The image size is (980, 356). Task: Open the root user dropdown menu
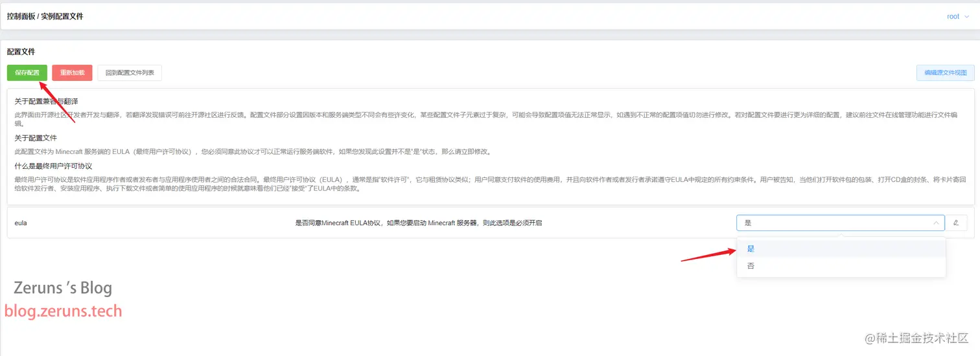pyautogui.click(x=958, y=17)
